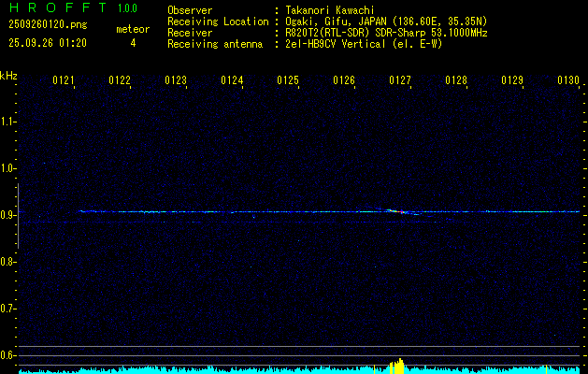Select the 0130 time marker
This screenshot has height=374, width=588.
[x=568, y=81]
